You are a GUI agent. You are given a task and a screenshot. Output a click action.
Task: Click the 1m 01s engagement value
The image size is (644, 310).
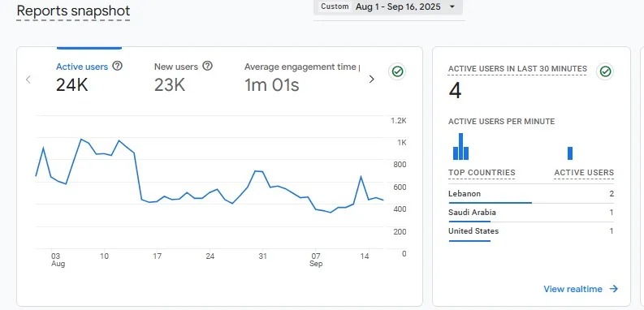coord(271,85)
